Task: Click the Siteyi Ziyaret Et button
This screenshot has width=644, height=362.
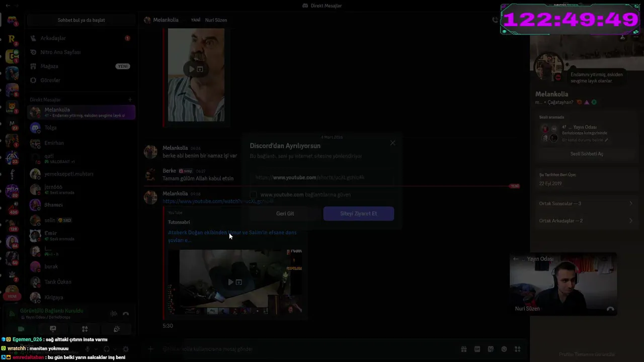Action: click(358, 214)
